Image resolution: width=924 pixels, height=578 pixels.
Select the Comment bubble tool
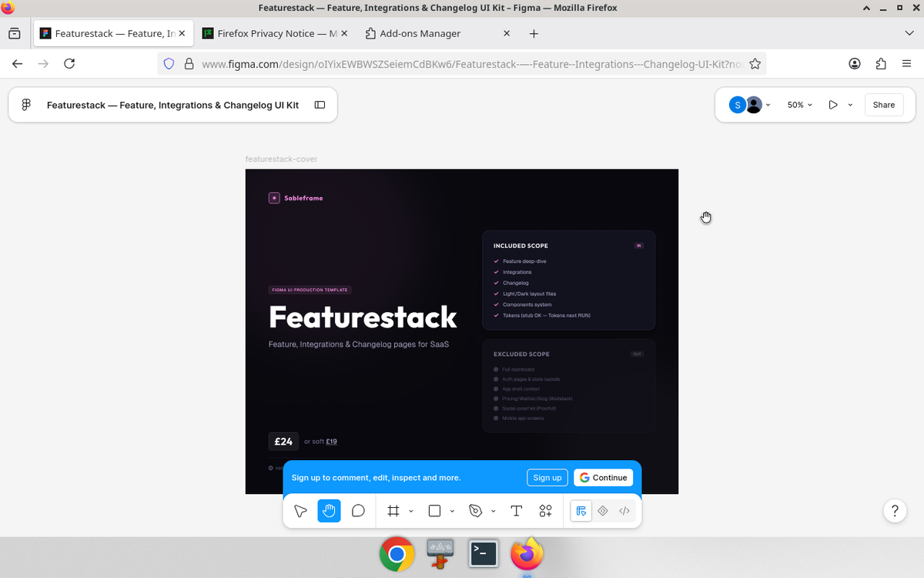pyautogui.click(x=358, y=511)
